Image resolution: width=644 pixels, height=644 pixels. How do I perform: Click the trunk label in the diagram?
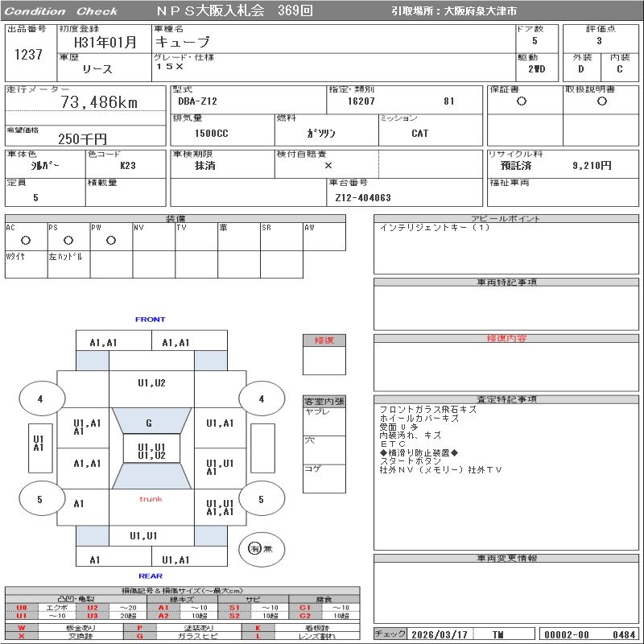click(x=151, y=499)
